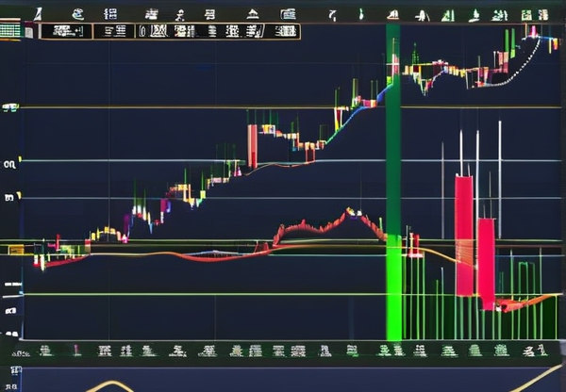Click the green grid layout icon at top left
Viewport: 566px width, 392px height.
click(x=10, y=30)
